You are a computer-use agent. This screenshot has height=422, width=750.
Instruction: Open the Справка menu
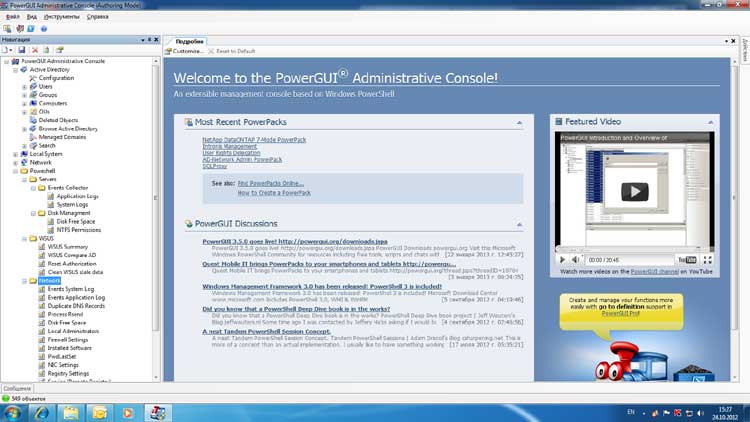point(98,17)
